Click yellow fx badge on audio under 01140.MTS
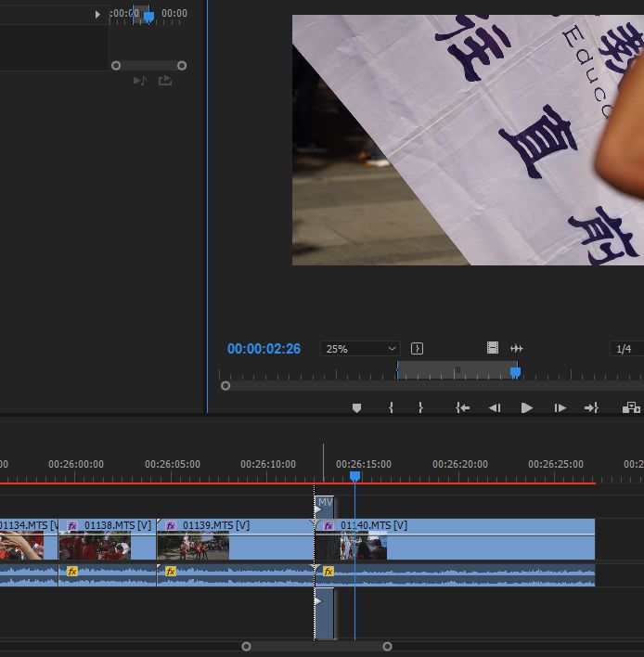 pos(328,571)
